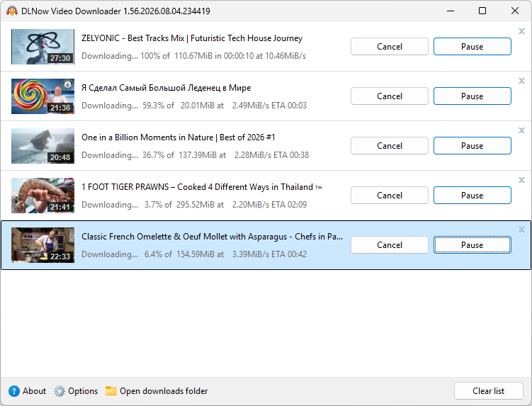Close the DLNow Video Downloader window
Screen dimensions: 532x406
tap(515, 11)
